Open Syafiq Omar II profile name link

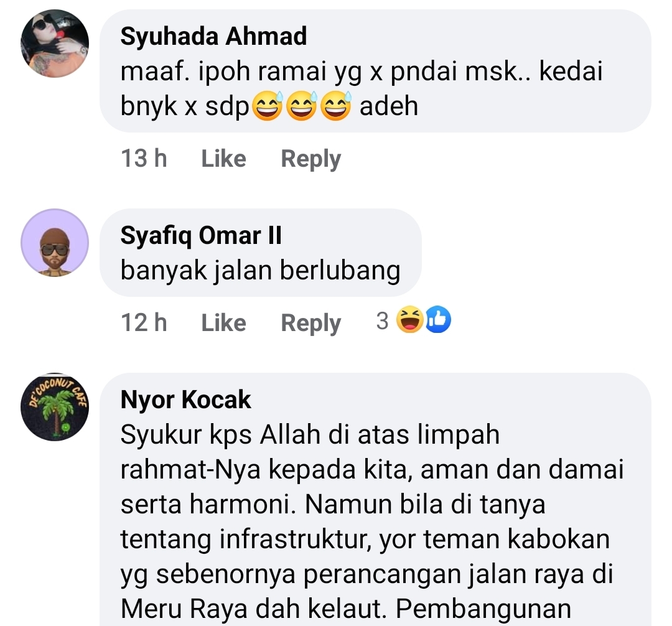[x=201, y=235]
